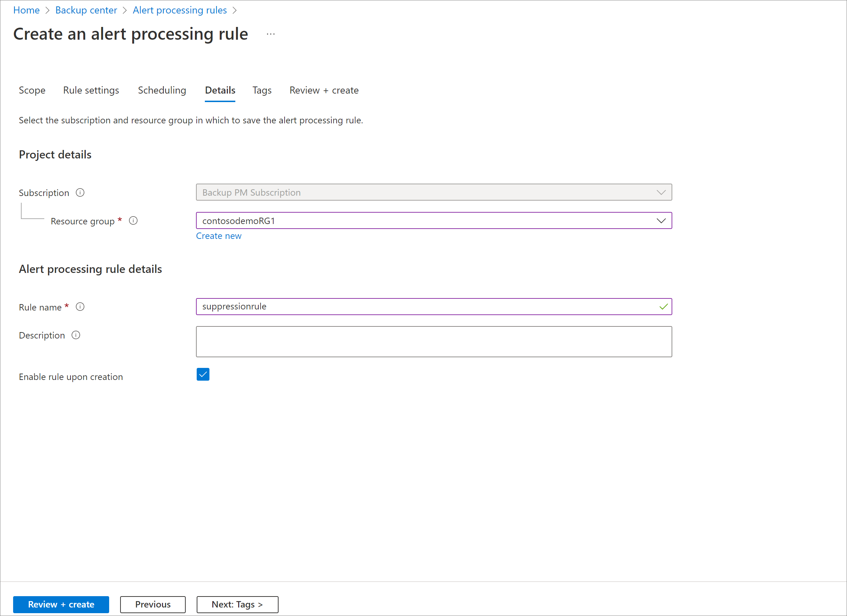Viewport: 847px width, 616px height.
Task: Click the ellipsis menu icon
Action: 271,34
